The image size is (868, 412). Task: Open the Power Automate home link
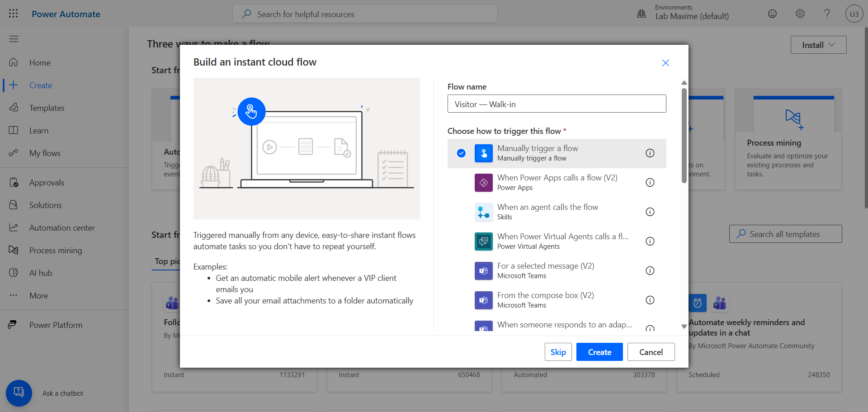click(66, 14)
